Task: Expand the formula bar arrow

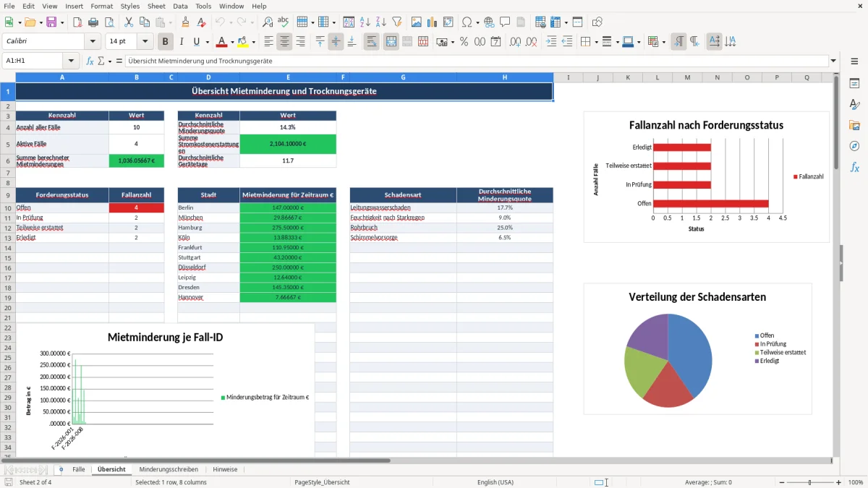Action: 834,61
